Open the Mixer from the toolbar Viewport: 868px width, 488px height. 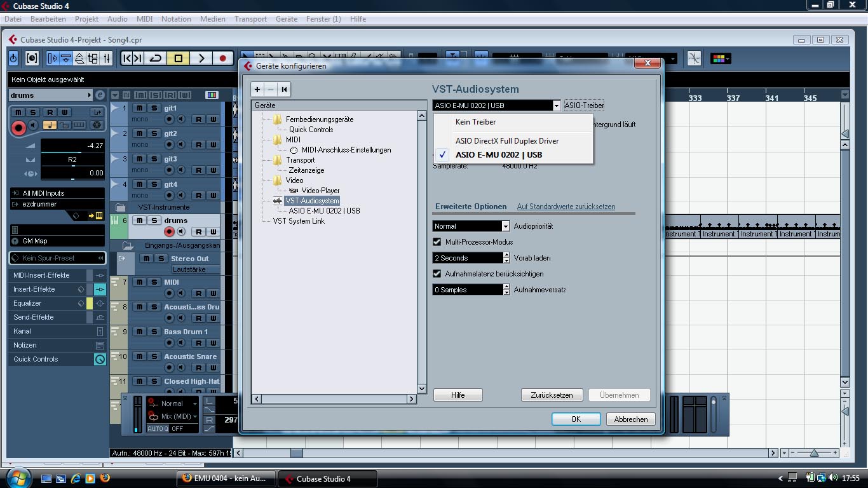point(106,58)
